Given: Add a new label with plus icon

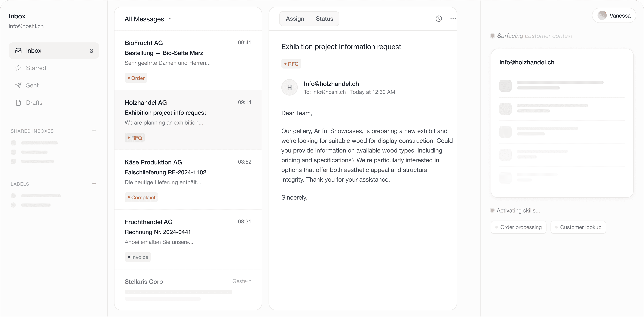Looking at the screenshot, I should 94,184.
